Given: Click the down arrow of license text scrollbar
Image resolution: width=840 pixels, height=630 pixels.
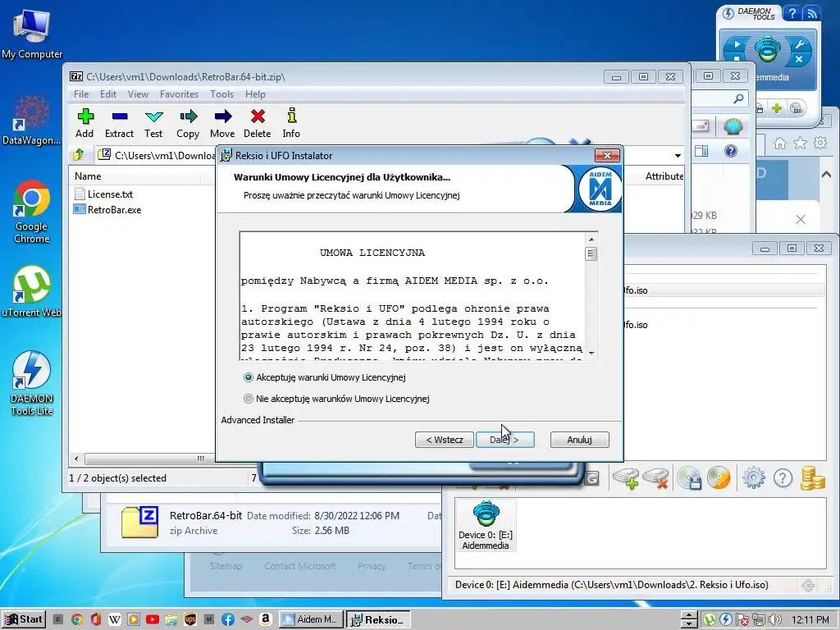Looking at the screenshot, I should coord(591,353).
